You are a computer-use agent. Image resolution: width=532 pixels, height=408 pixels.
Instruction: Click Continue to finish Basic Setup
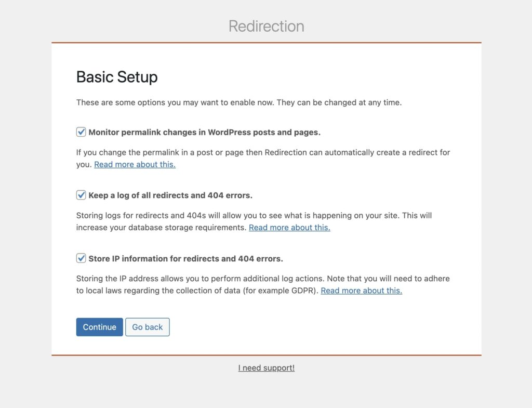(99, 327)
